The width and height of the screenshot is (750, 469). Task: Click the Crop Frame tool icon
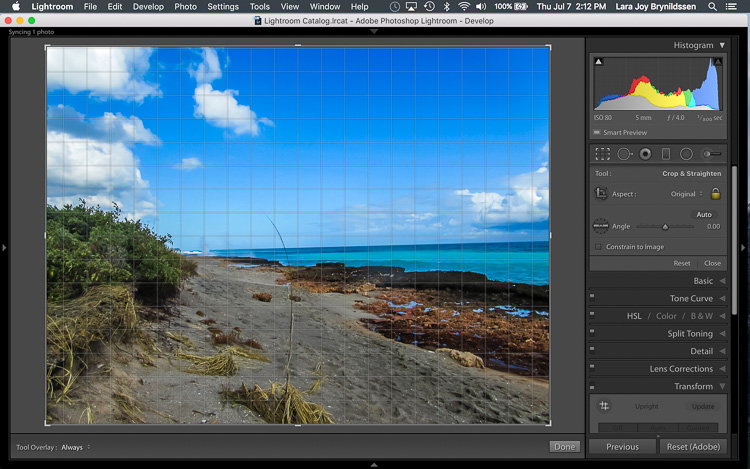(601, 194)
